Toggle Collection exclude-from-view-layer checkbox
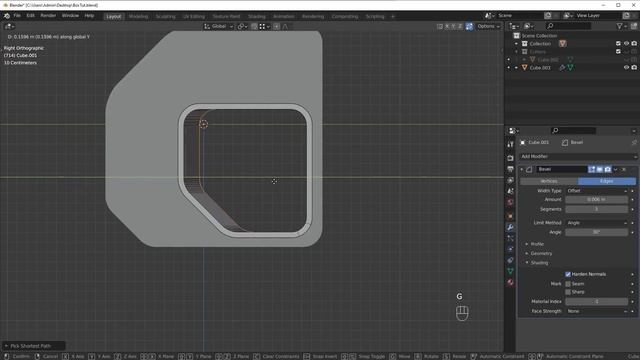The image size is (640, 360). click(x=618, y=44)
